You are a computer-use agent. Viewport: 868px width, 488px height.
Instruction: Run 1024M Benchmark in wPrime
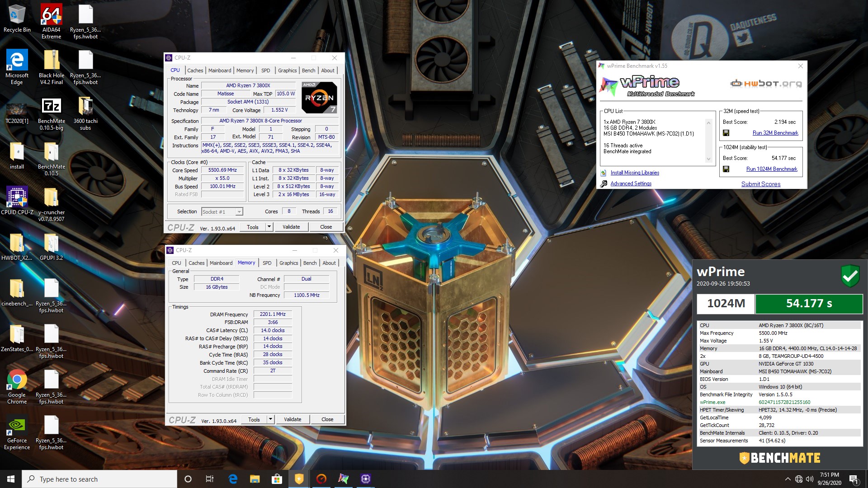coord(772,169)
